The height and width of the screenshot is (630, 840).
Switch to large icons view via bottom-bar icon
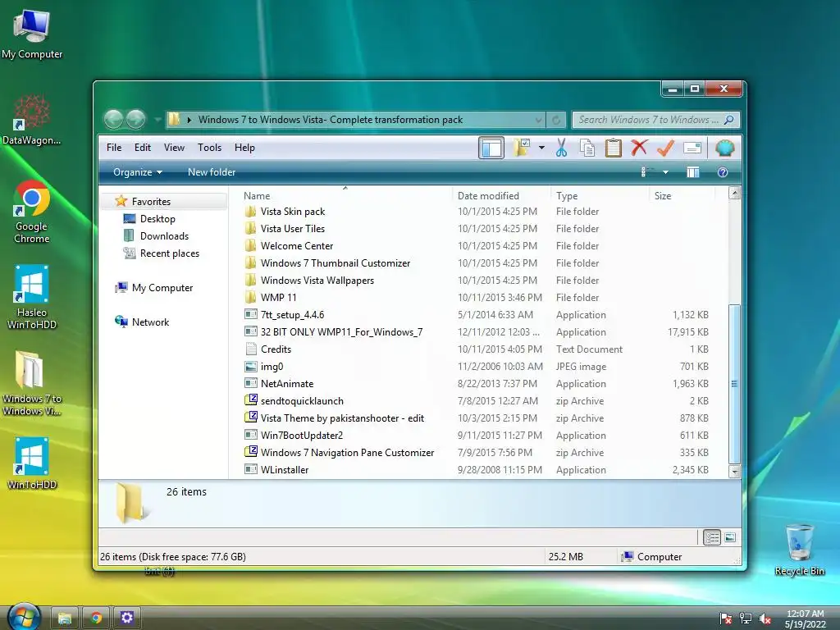730,537
